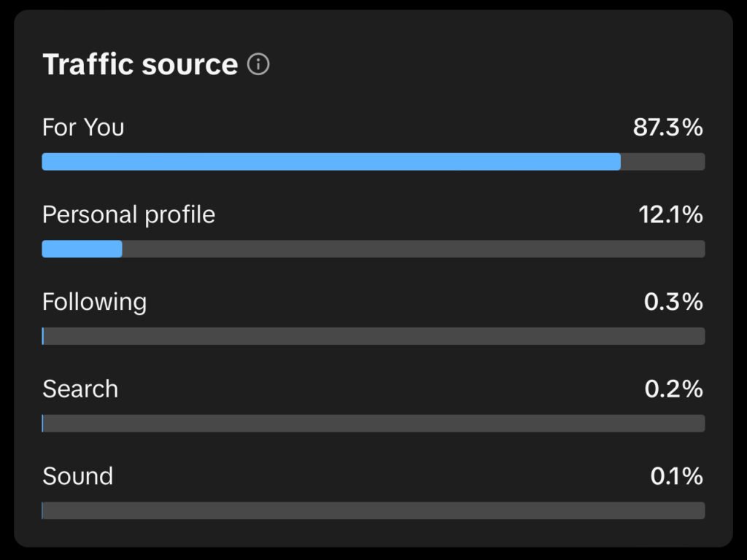The image size is (747, 560).
Task: Choose the Search traffic label
Action: (80, 389)
